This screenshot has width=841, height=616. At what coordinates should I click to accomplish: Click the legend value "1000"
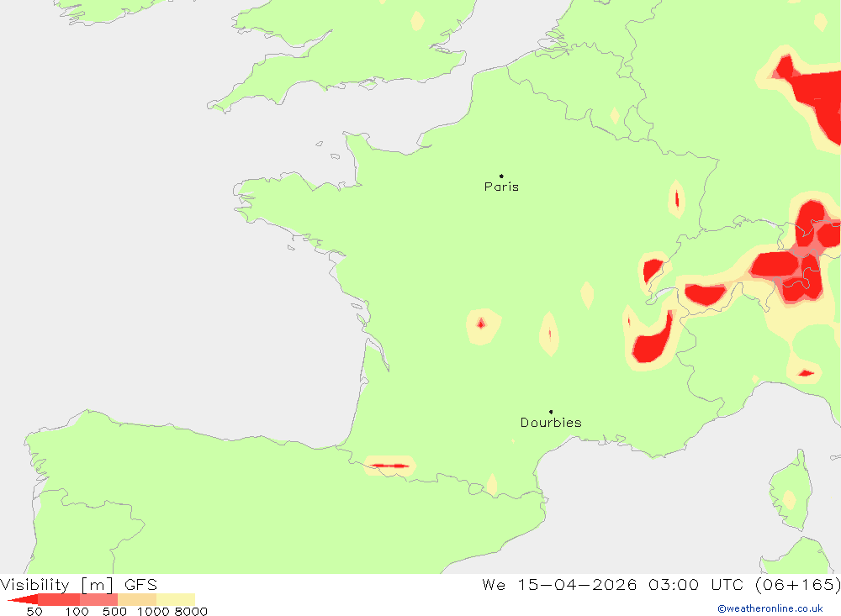click(x=153, y=612)
